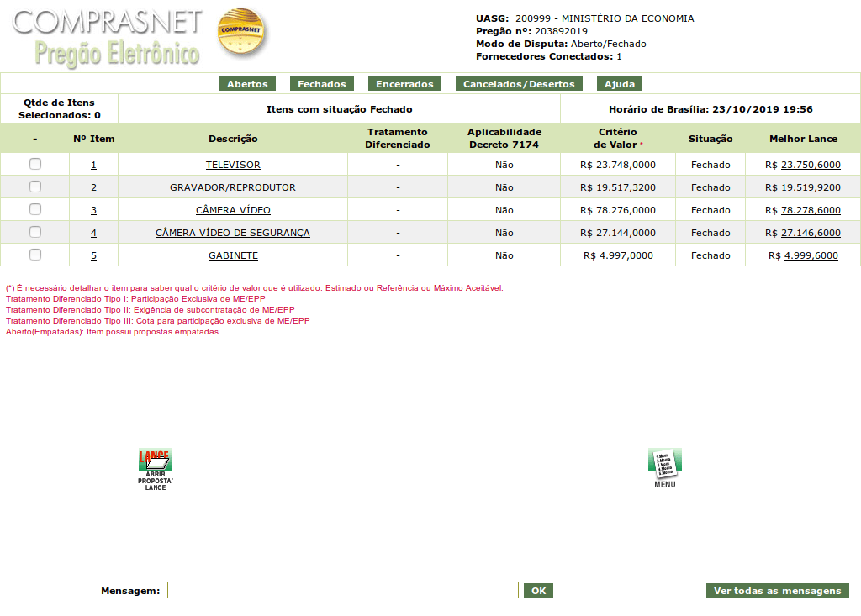This screenshot has width=861, height=616.
Task: Click best bid link 23.750,6000
Action: (x=811, y=165)
